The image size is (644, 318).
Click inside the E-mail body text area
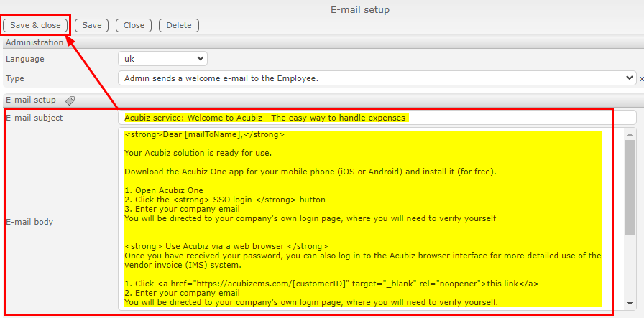[371, 219]
